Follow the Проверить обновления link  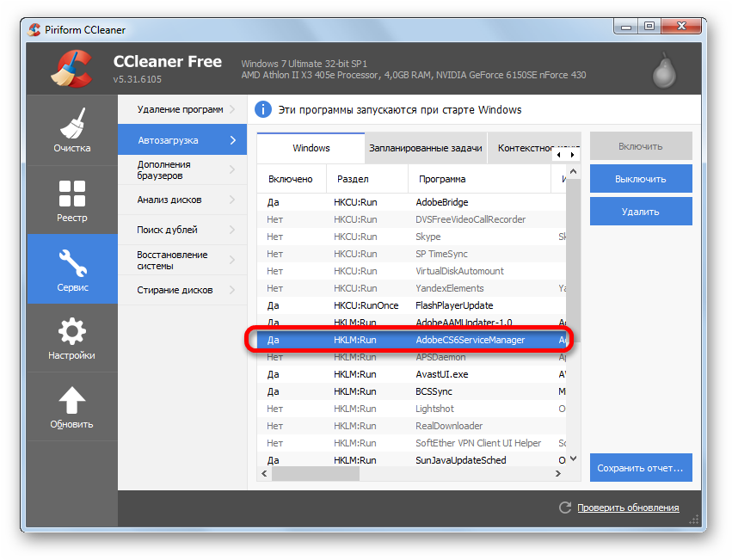tap(628, 508)
